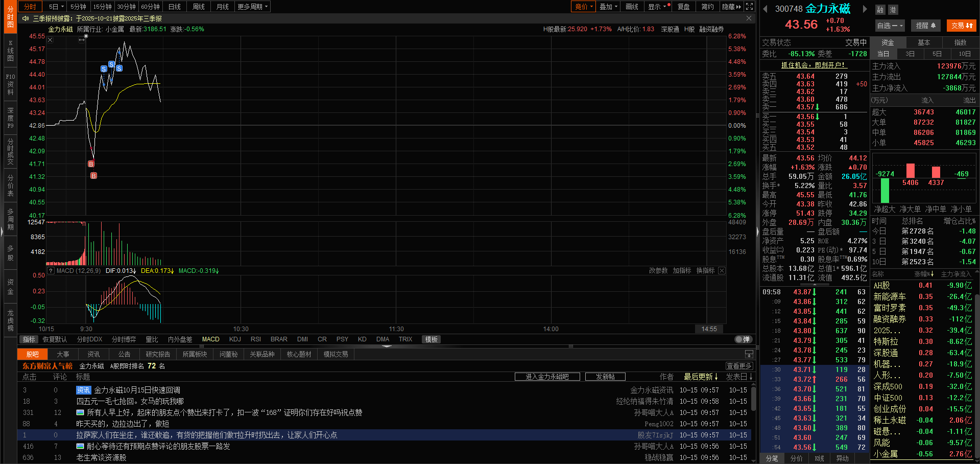Open 龙虎榜 sidebar item
The width and height of the screenshot is (980, 464).
point(10,320)
